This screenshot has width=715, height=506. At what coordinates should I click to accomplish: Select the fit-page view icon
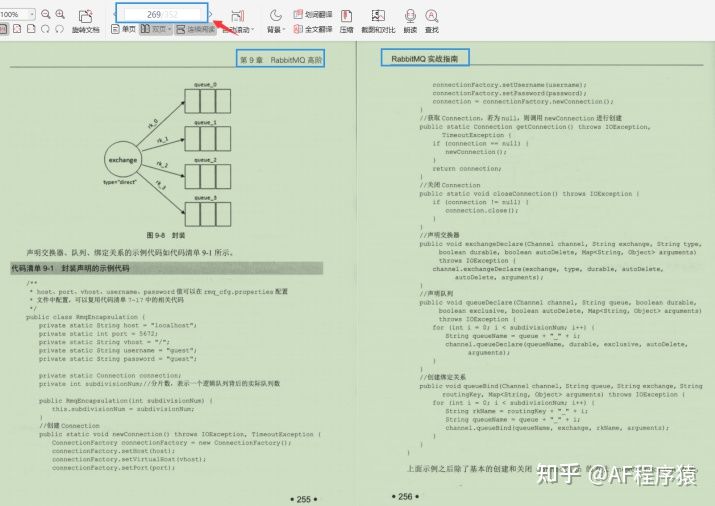tap(17, 29)
